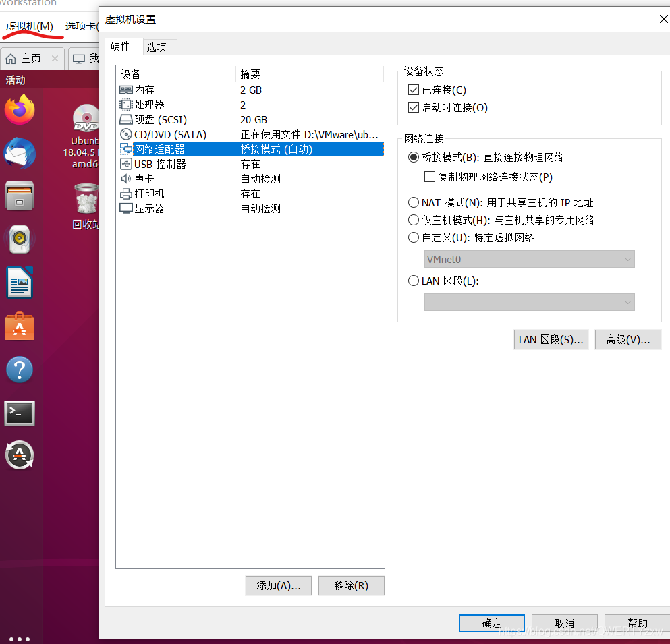
Task: Open the VMnet0 dropdown
Action: pyautogui.click(x=529, y=259)
